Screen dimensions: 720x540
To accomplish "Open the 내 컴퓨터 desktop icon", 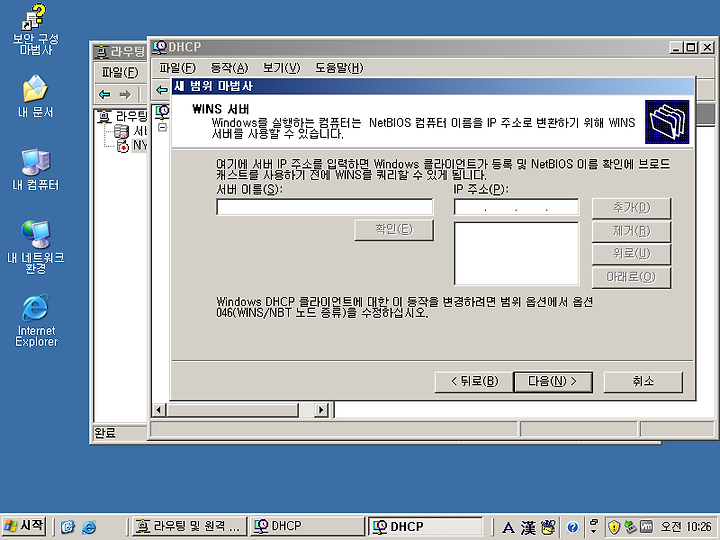I will click(35, 169).
